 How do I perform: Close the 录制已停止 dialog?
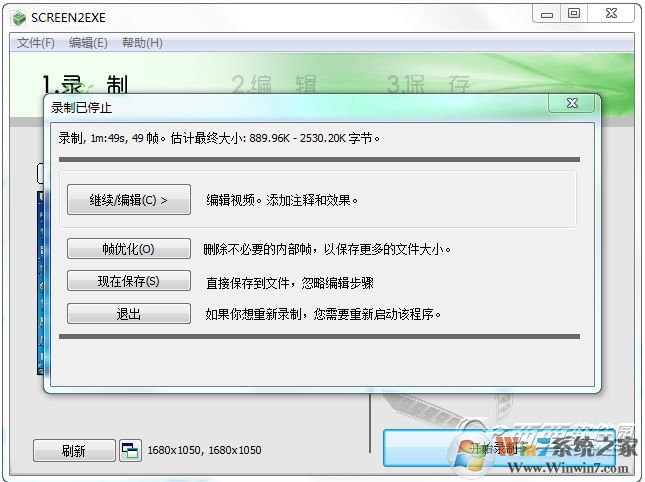point(572,103)
